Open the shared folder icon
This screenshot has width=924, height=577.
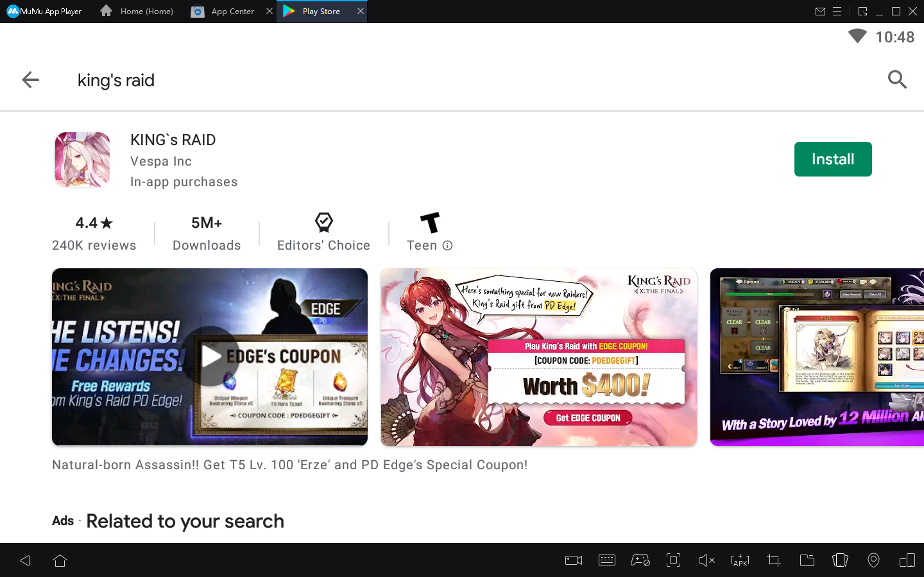point(807,560)
